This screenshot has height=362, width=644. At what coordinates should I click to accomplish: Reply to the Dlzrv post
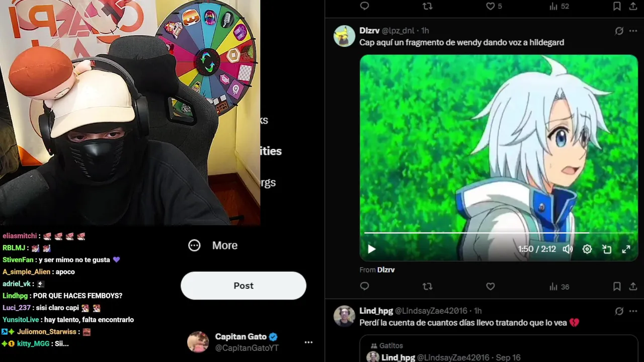click(x=365, y=286)
